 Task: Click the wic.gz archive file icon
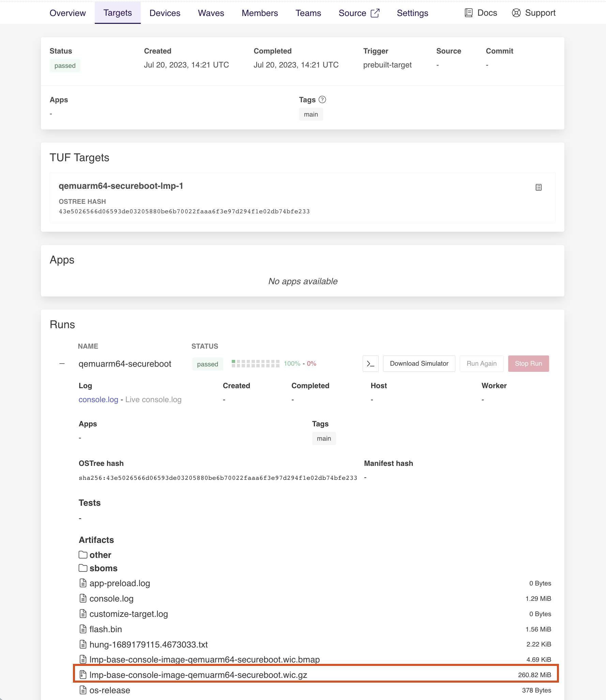click(x=83, y=675)
